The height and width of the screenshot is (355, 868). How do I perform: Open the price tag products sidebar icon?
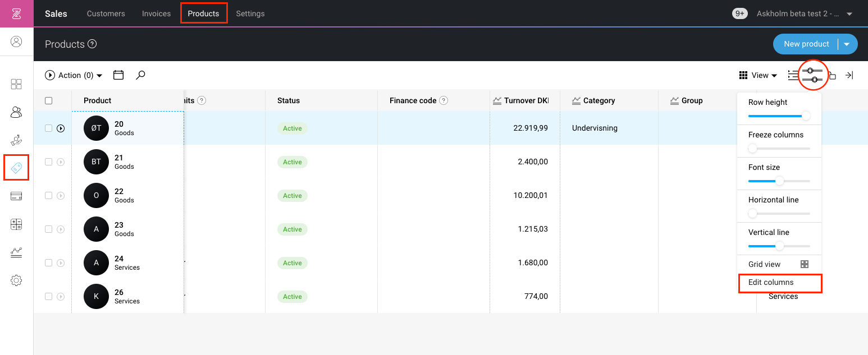[x=16, y=168]
